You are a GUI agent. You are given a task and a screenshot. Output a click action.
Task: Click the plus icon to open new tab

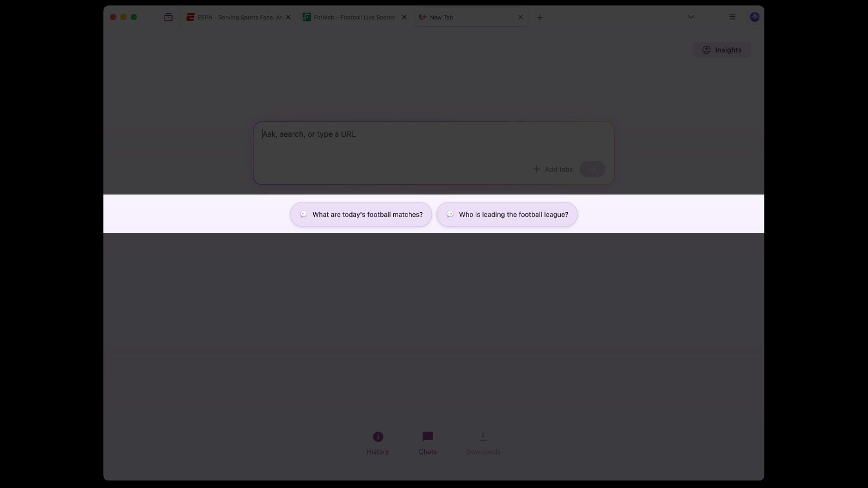click(x=540, y=17)
